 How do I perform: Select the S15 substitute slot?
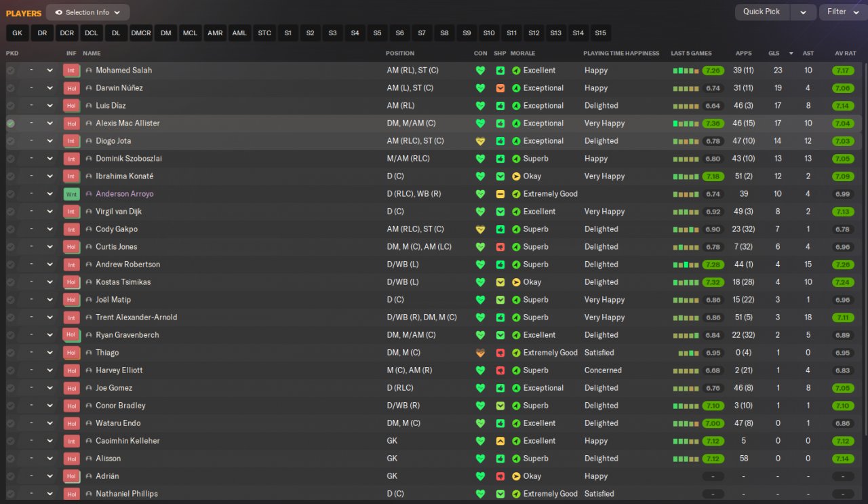click(x=600, y=33)
